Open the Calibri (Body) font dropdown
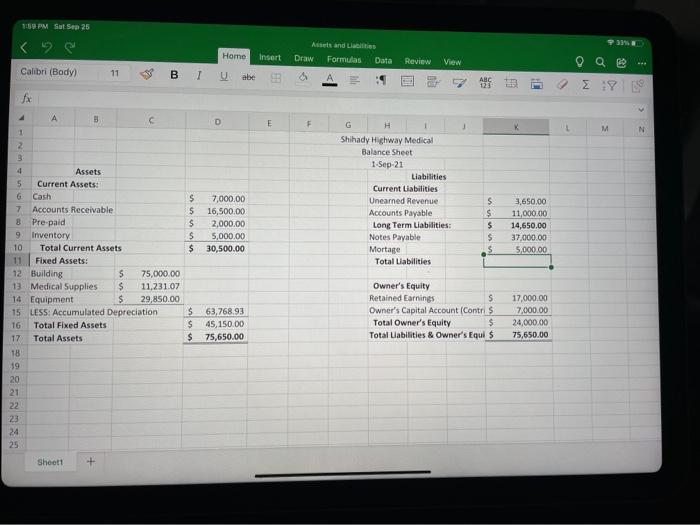 [x=56, y=72]
